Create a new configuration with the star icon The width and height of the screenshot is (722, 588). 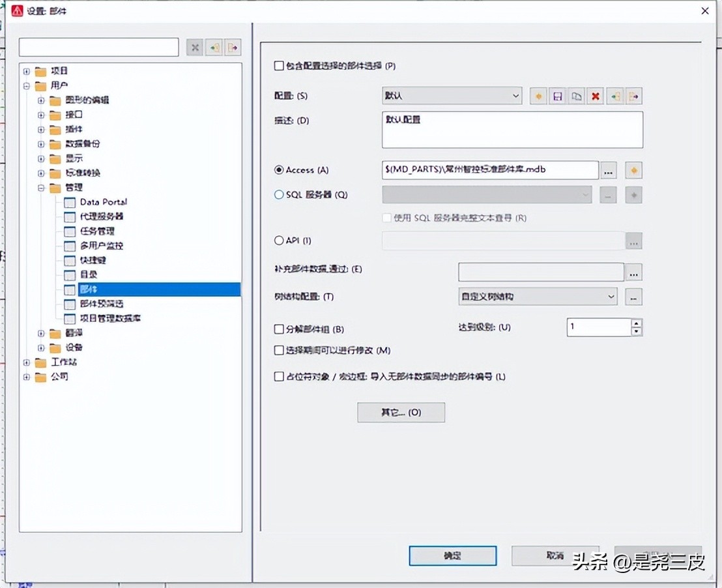(x=538, y=96)
